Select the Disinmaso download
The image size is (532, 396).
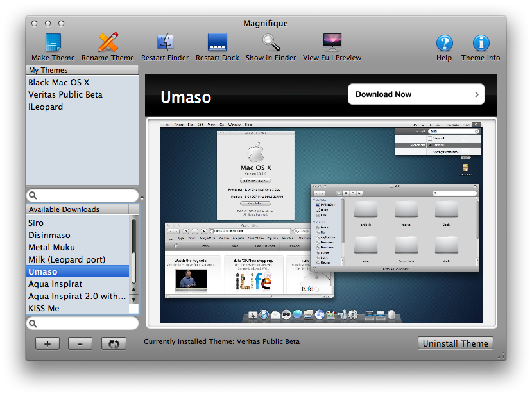click(78, 235)
